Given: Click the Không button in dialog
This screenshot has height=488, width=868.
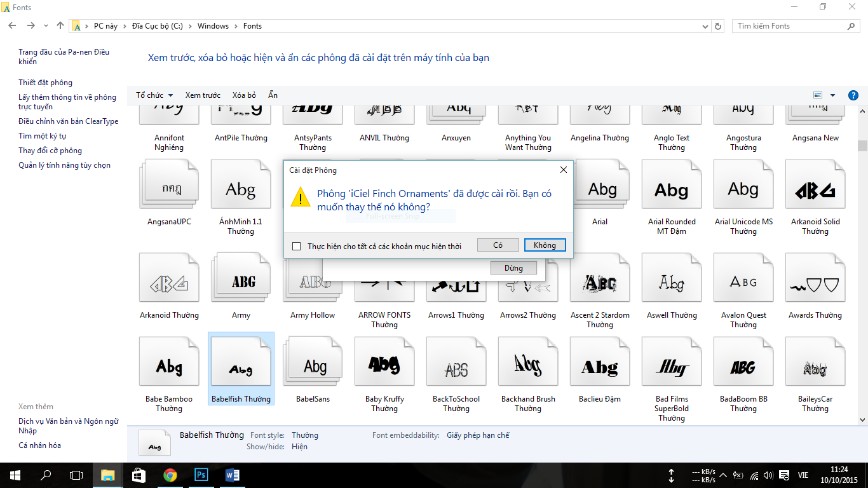Looking at the screenshot, I should pyautogui.click(x=545, y=245).
